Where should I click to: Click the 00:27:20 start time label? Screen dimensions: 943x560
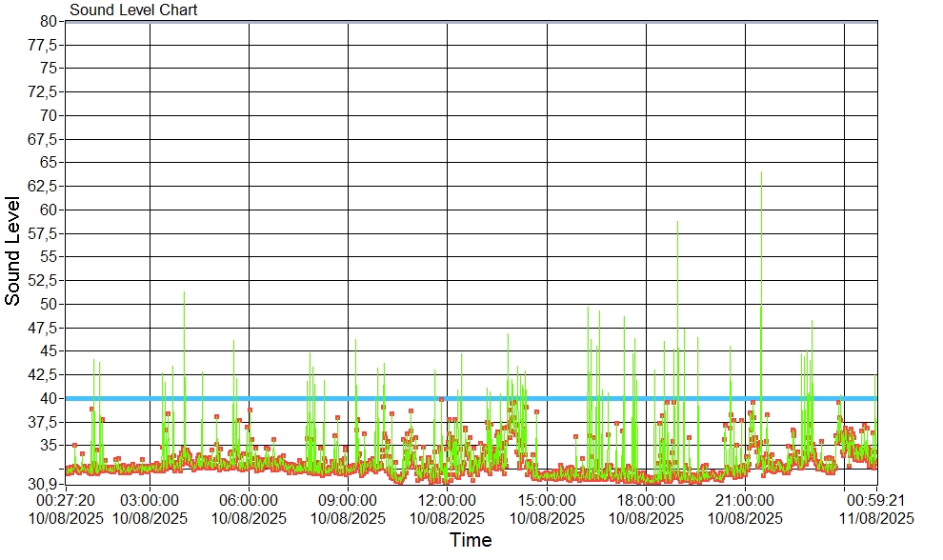pyautogui.click(x=66, y=501)
